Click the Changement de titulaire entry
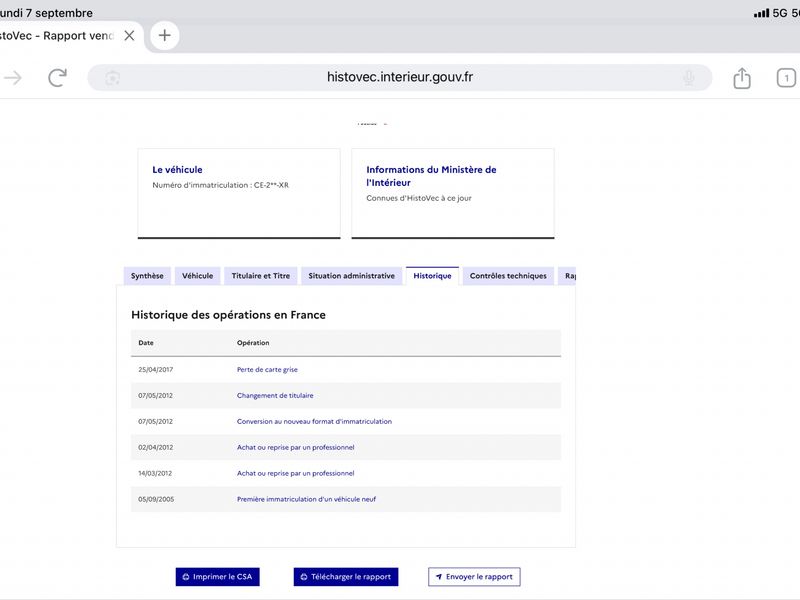The width and height of the screenshot is (800, 600). pyautogui.click(x=275, y=395)
